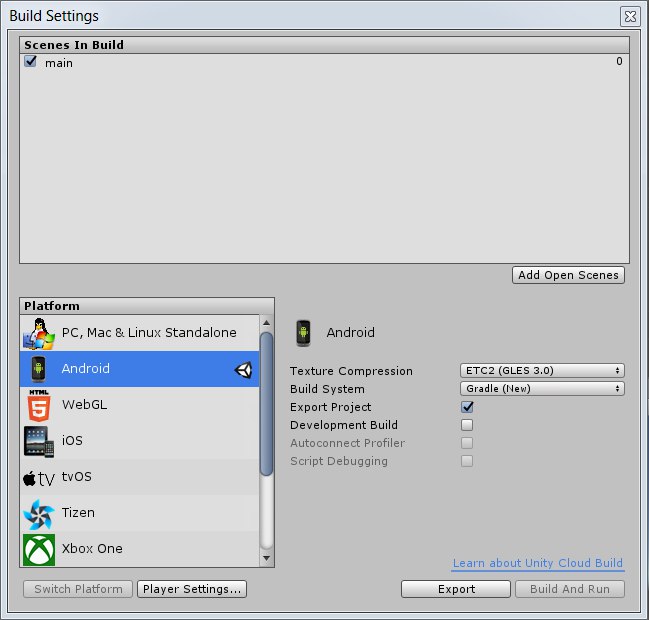Toggle the Export Project checkbox
Image resolution: width=649 pixels, height=620 pixels.
click(467, 407)
